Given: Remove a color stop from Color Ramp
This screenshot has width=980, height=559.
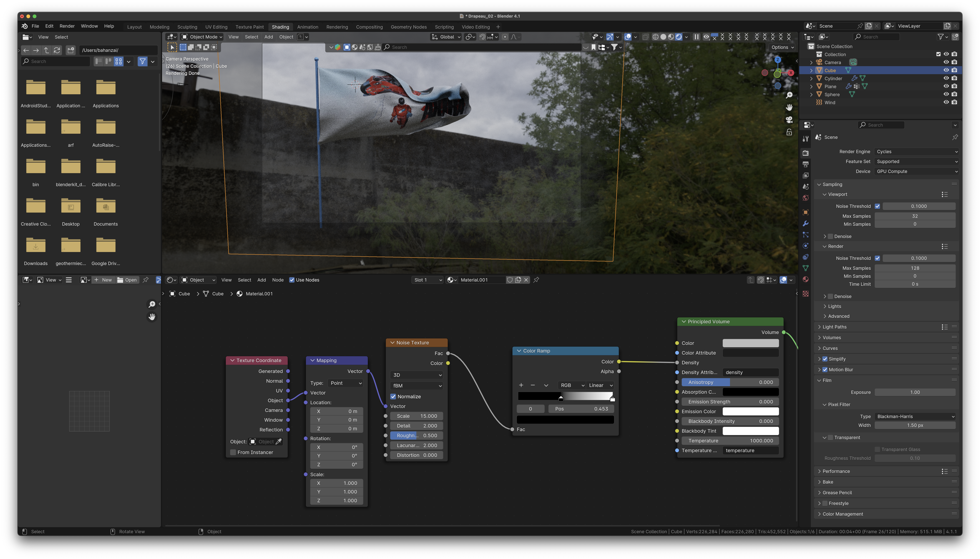Looking at the screenshot, I should [533, 385].
